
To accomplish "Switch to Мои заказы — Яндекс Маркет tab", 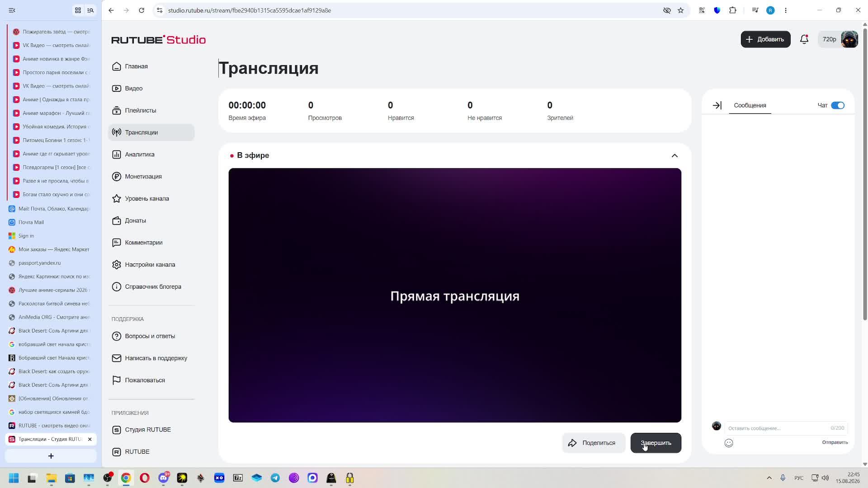I will pos(51,249).
